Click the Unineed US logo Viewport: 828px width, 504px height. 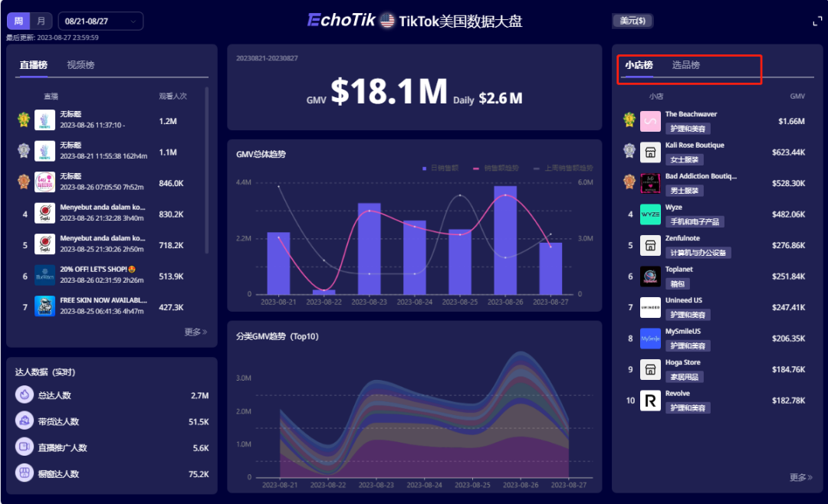point(650,307)
